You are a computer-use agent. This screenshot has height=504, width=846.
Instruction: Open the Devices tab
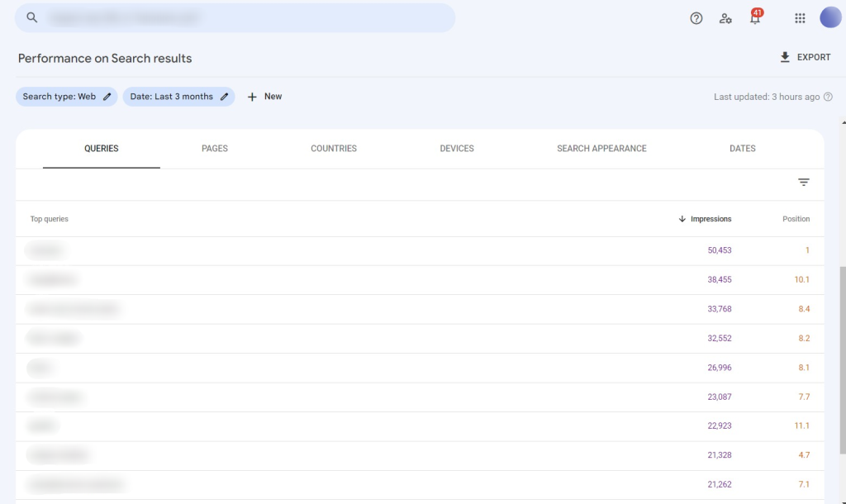pos(457,149)
